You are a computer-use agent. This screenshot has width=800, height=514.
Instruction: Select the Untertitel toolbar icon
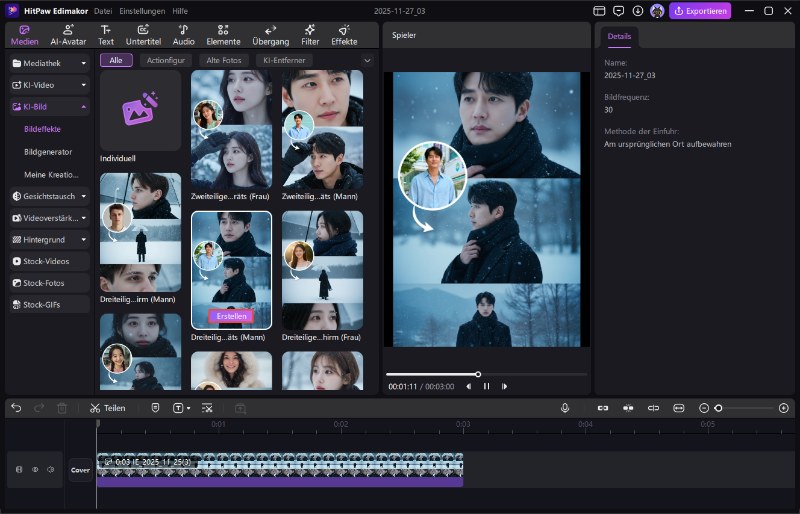tap(143, 34)
